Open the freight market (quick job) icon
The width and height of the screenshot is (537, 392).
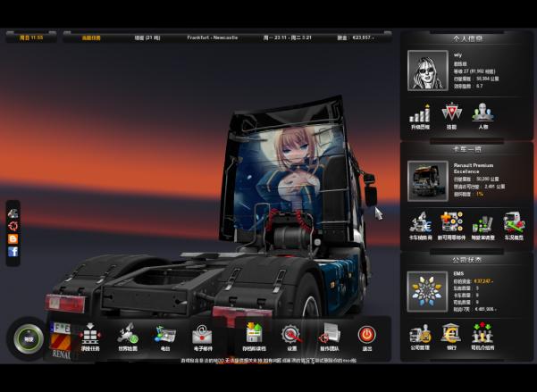[x=90, y=334]
